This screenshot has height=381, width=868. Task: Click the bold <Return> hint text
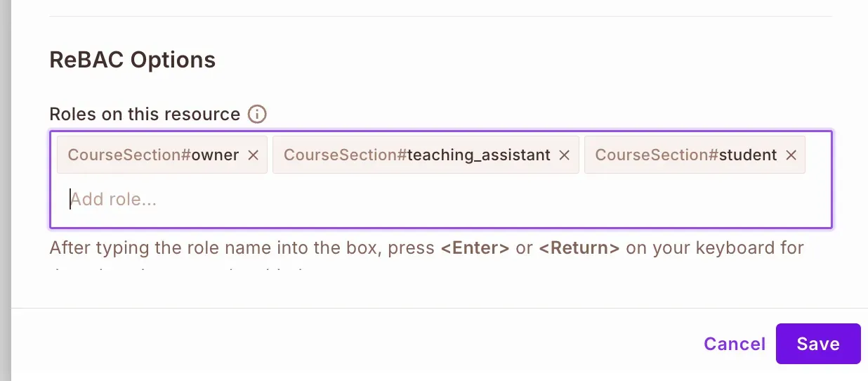point(579,248)
